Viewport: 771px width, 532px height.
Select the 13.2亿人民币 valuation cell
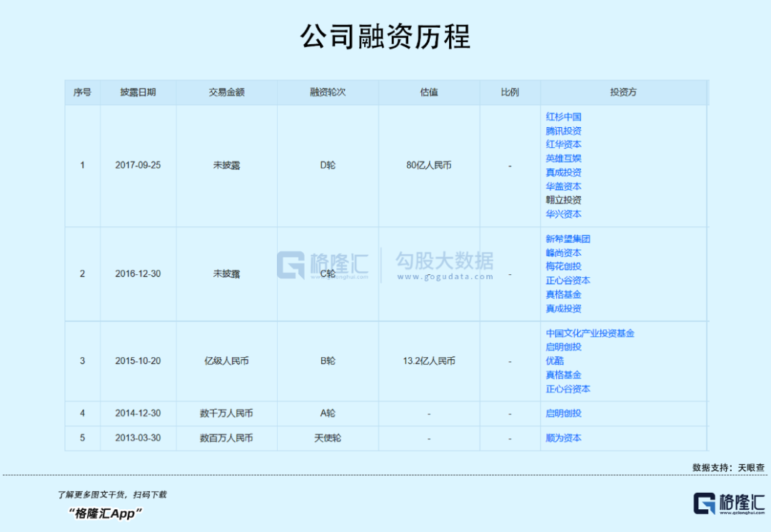(429, 361)
